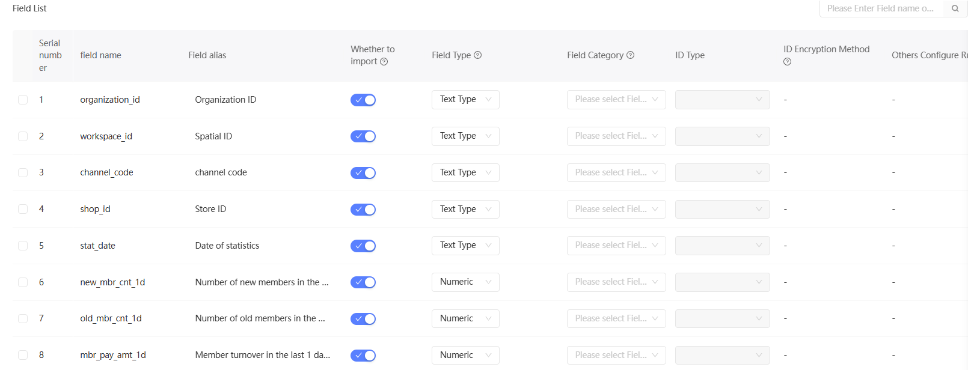Click the mbr_pay_amt_1d field name
The height and width of the screenshot is (370, 980).
point(113,355)
